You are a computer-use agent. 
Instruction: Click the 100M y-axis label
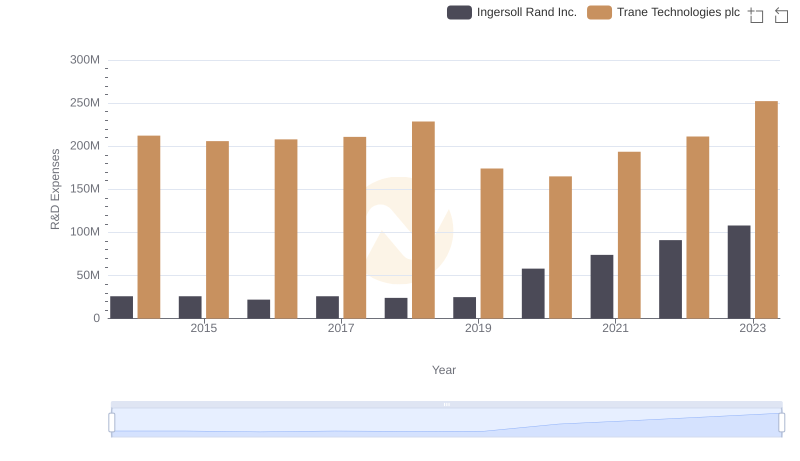[x=85, y=232]
